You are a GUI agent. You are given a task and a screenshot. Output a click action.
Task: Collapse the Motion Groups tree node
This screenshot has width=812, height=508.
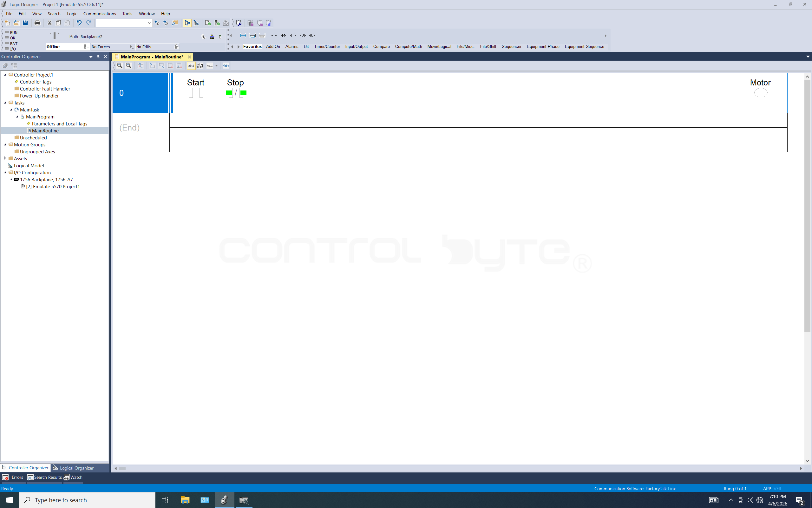[5, 144]
